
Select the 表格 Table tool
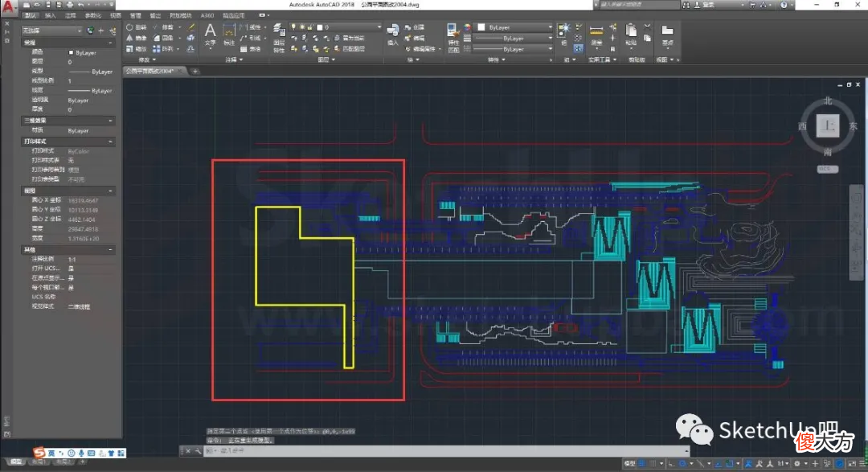pos(251,49)
